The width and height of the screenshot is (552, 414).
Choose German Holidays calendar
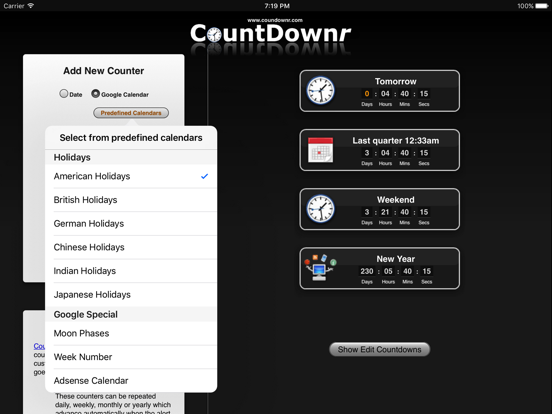click(131, 224)
